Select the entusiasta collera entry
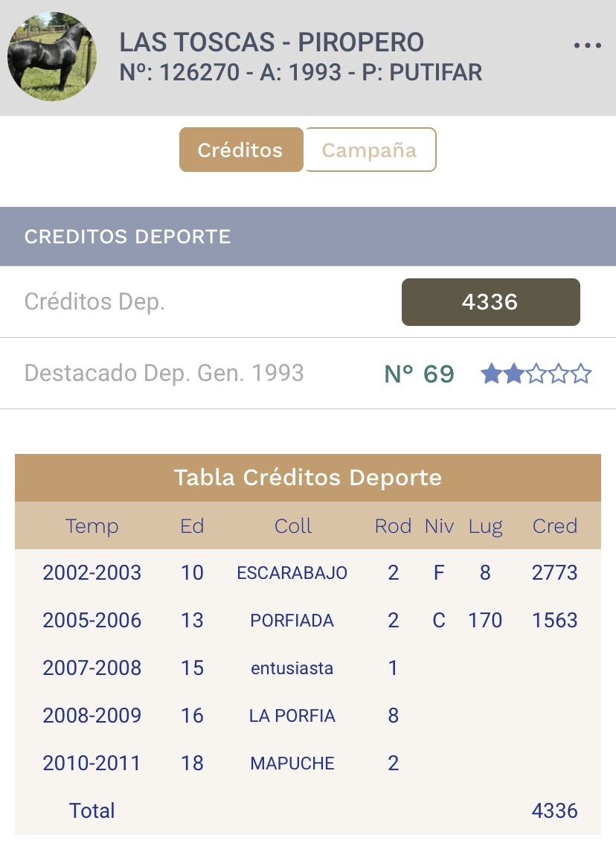Viewport: 616px width, 861px height. point(292,668)
